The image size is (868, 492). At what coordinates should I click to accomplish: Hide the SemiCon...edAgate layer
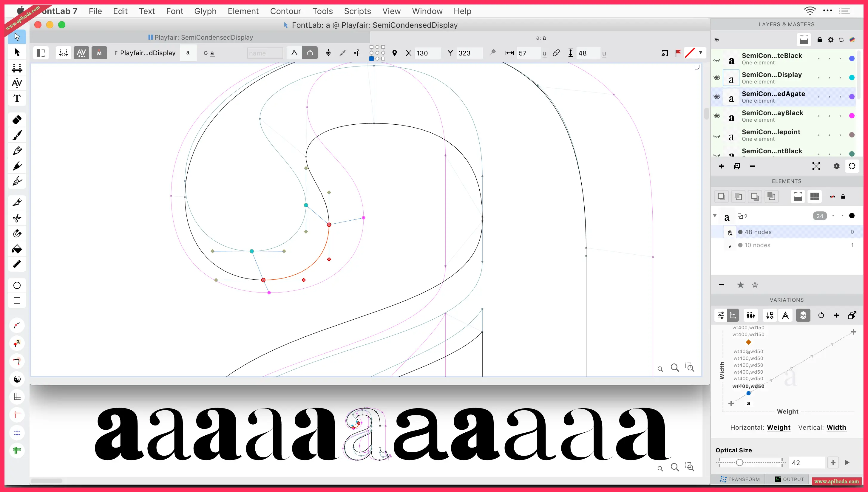[716, 97]
